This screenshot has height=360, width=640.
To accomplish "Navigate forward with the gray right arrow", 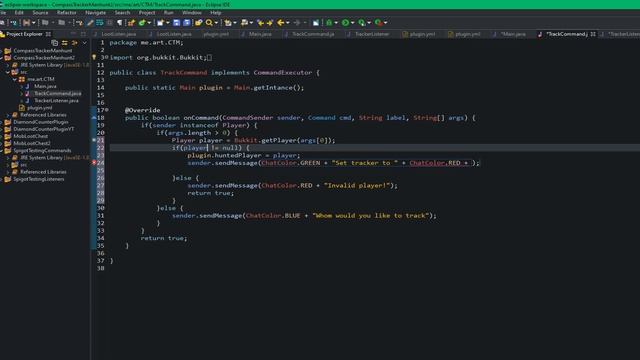I will [x=297, y=22].
